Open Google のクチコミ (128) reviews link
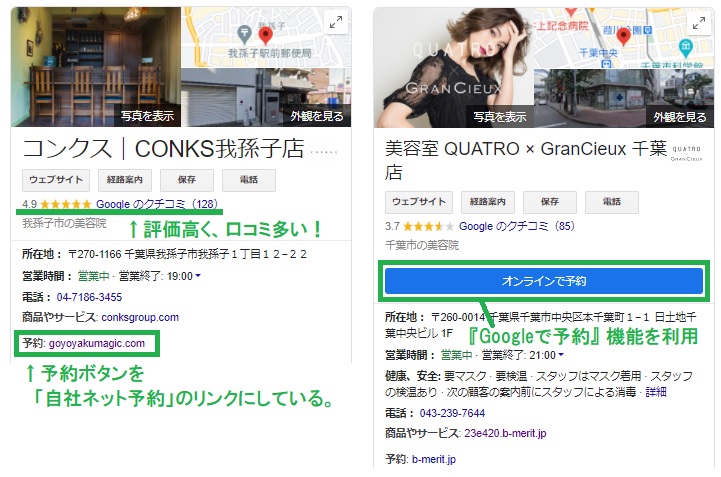This screenshot has height=477, width=721. click(x=157, y=204)
